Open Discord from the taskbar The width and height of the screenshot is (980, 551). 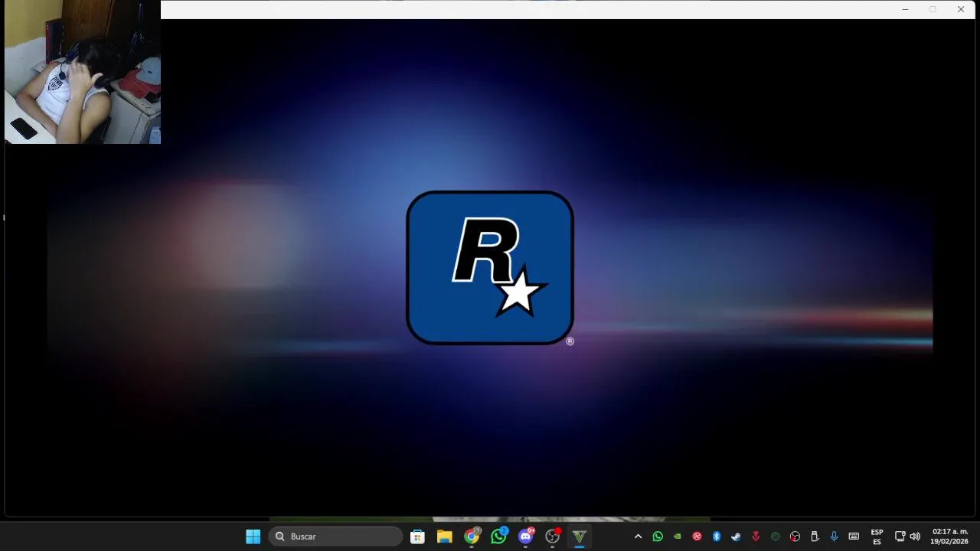tap(525, 536)
